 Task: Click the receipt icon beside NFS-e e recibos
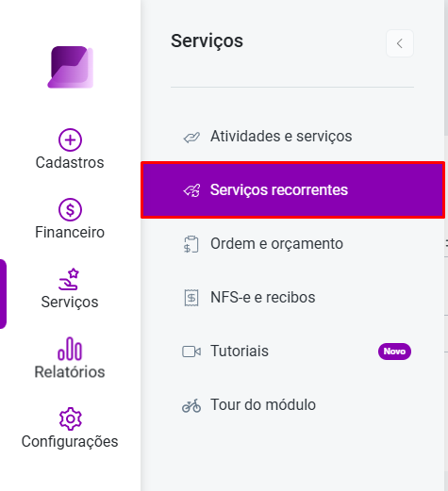[191, 298]
